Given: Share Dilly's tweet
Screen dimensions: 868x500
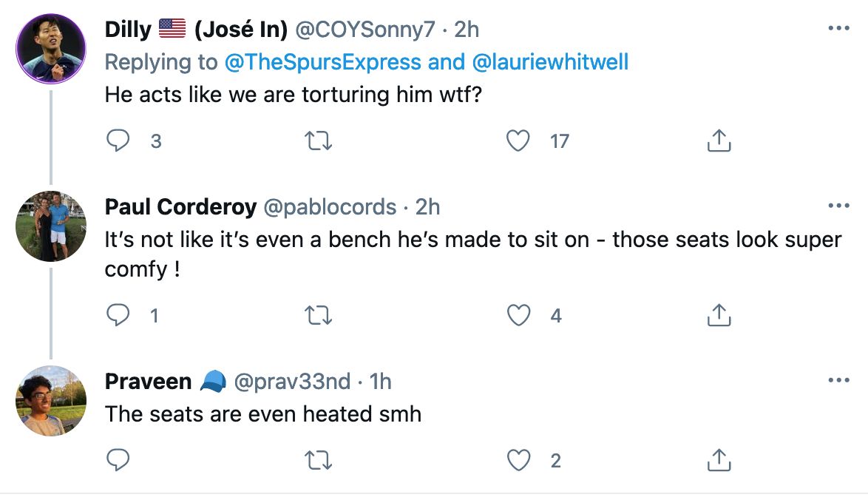Looking at the screenshot, I should [x=719, y=141].
